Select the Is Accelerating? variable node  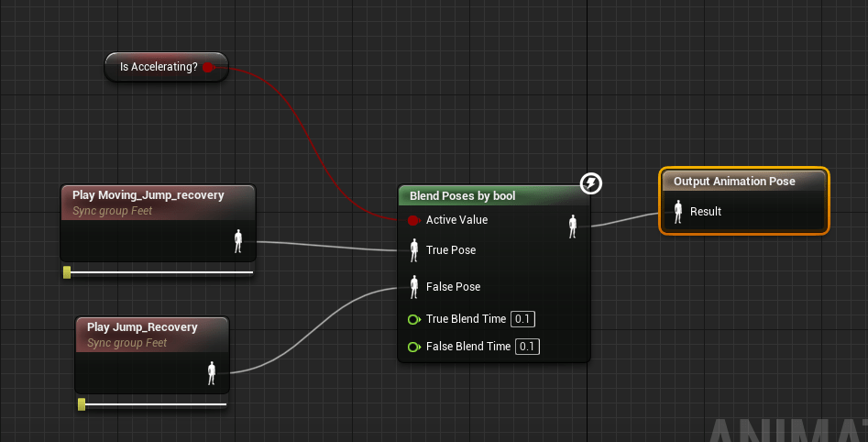click(x=159, y=67)
